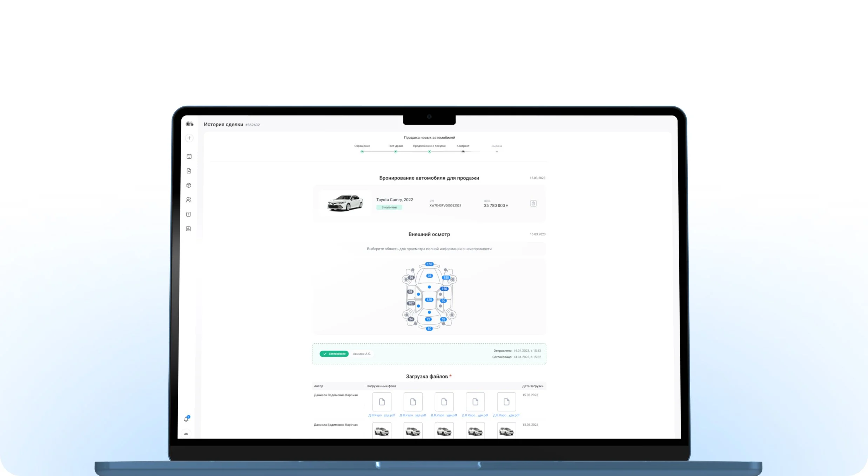Click the AK user avatar
868x476 pixels.
[x=186, y=434]
